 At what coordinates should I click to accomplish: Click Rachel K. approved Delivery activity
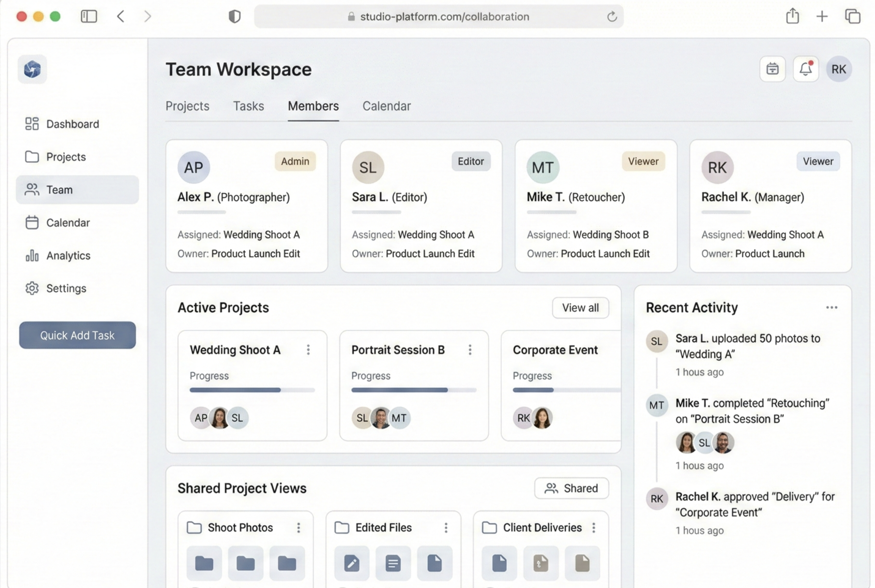pos(755,504)
